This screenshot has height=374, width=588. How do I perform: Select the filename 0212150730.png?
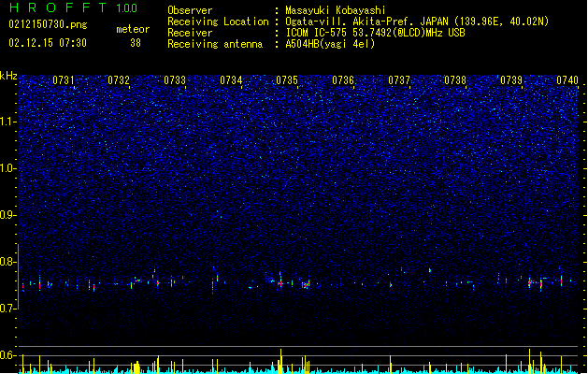[x=48, y=24]
